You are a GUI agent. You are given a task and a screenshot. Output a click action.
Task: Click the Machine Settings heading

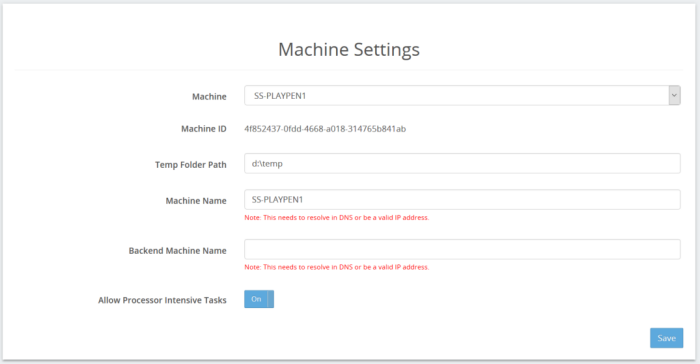[x=349, y=50]
